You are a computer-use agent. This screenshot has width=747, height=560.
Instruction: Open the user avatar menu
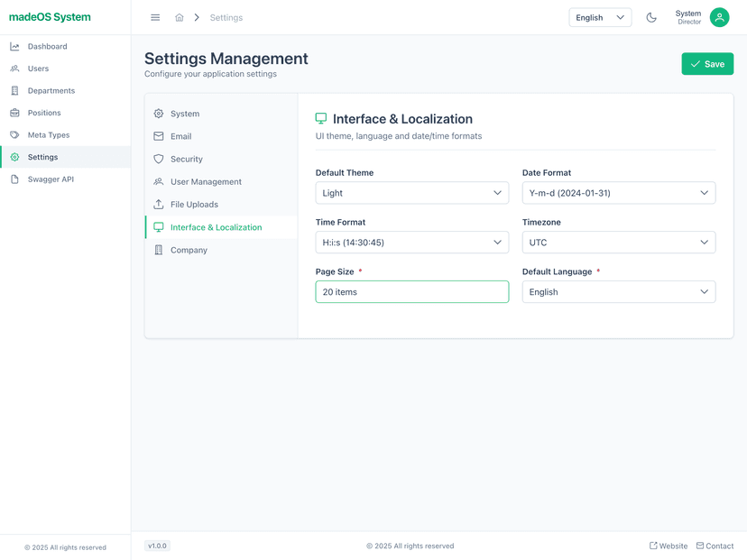[719, 18]
